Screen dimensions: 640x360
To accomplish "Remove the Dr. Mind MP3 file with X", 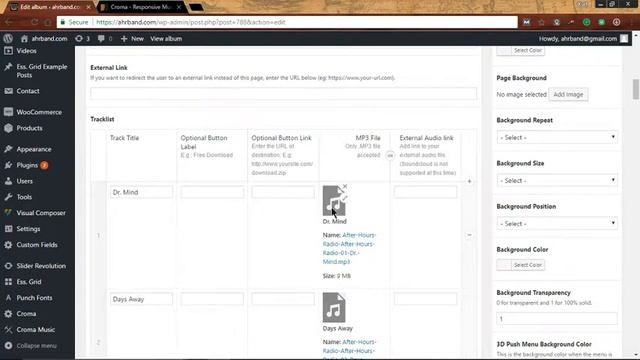I will (x=345, y=187).
